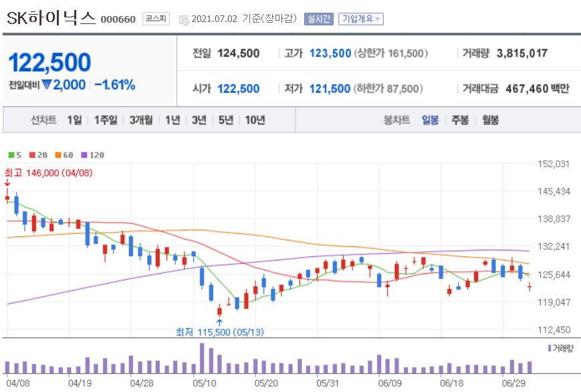
Task: Click the 전일 value 124,500
Action: click(238, 53)
